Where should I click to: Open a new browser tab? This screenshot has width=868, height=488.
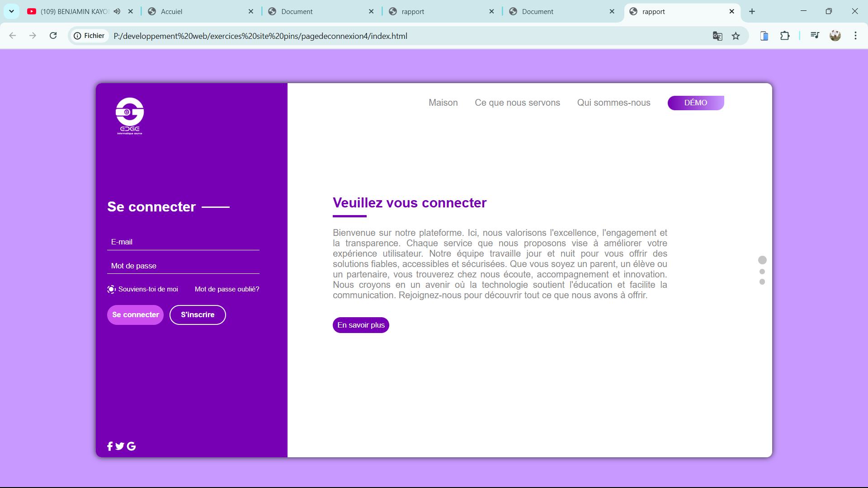752,11
